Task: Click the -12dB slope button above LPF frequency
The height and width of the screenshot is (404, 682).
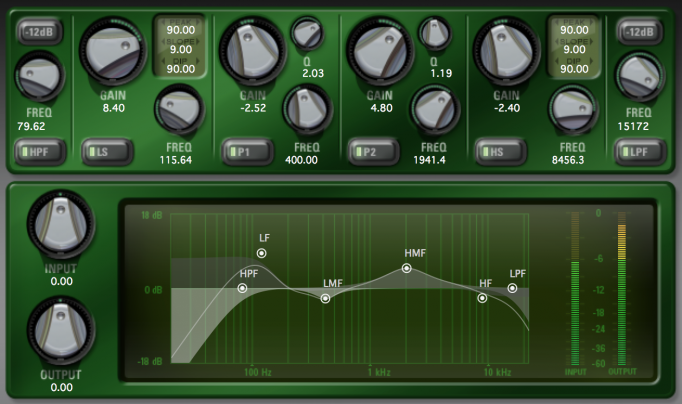Action: pyautogui.click(x=639, y=32)
